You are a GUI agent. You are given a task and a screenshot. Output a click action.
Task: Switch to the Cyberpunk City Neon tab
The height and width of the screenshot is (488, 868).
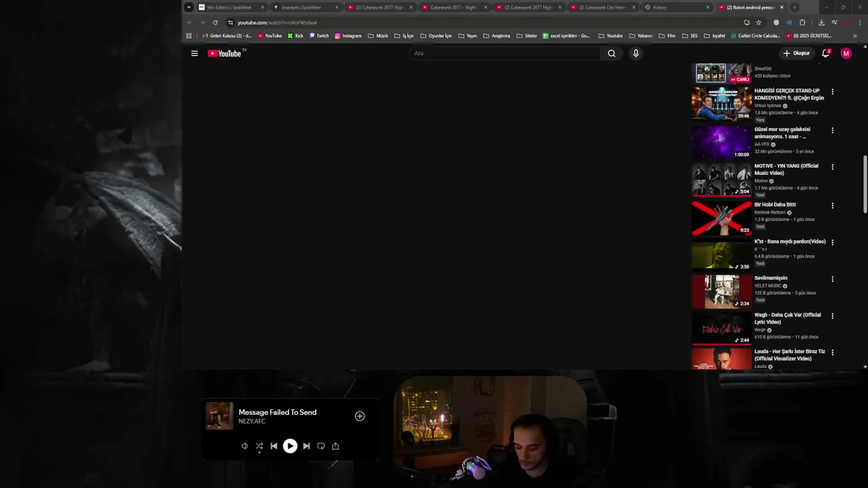[x=602, y=7]
